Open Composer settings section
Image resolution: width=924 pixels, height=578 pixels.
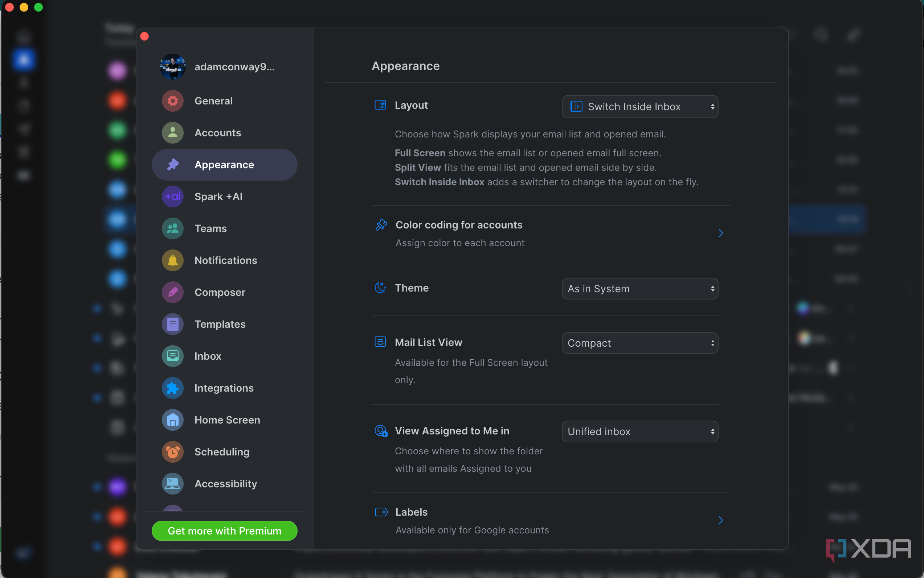coord(225,292)
